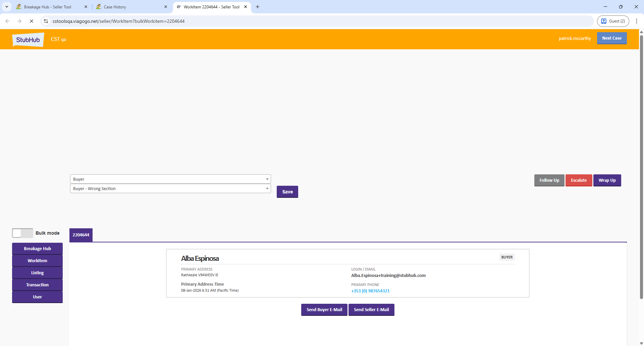Click the buyer's primary phone number link
Image resolution: width=644 pixels, height=346 pixels.
[x=370, y=291]
